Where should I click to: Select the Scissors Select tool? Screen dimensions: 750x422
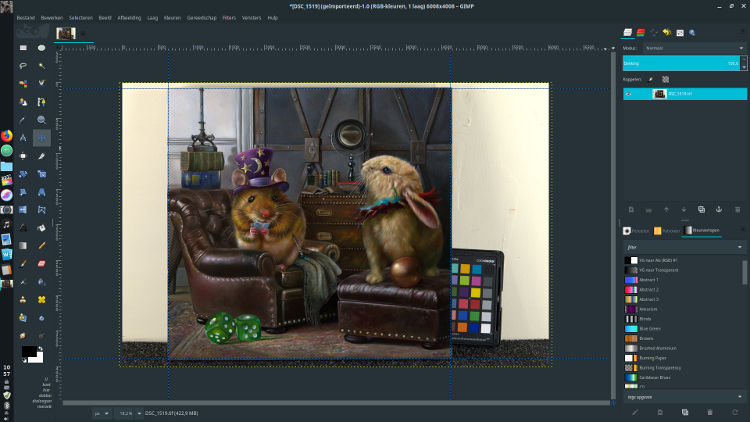[42, 84]
